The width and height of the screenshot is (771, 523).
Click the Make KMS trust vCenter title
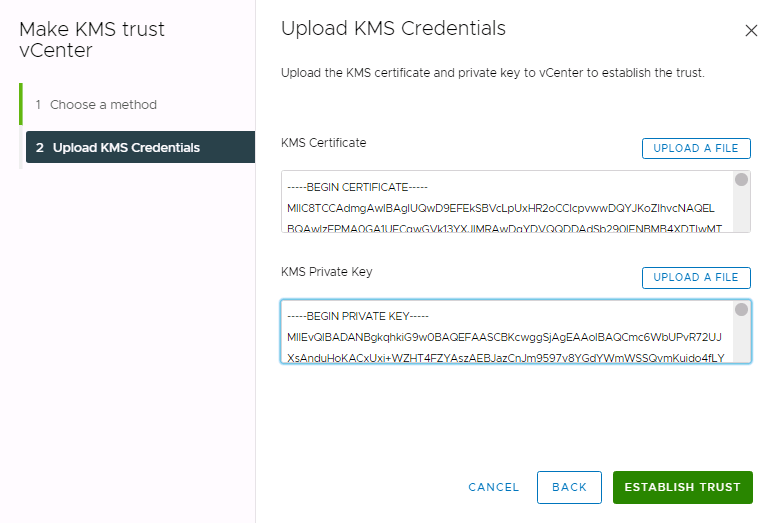(92, 39)
